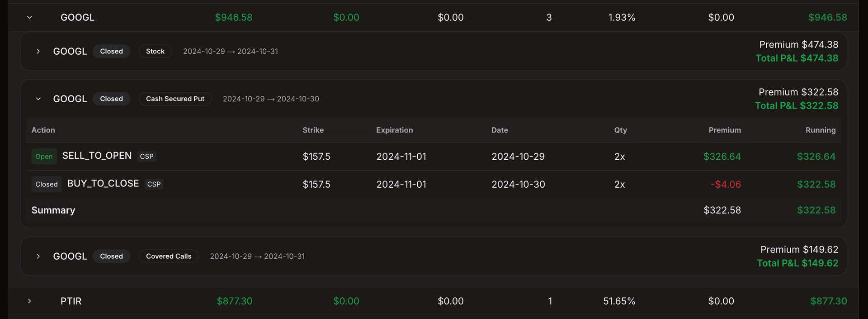Click the Cash Secured Put strategy label
Viewport: 868px width, 319px height.
(x=175, y=99)
